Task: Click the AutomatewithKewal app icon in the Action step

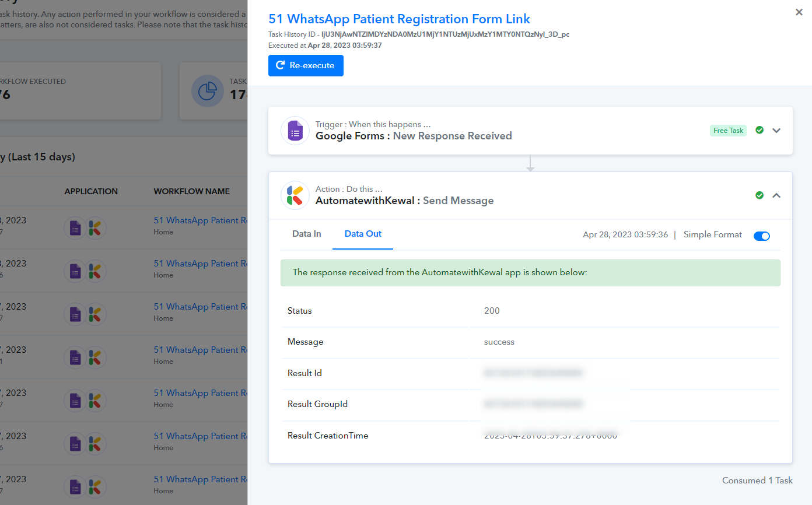Action: pyautogui.click(x=295, y=195)
